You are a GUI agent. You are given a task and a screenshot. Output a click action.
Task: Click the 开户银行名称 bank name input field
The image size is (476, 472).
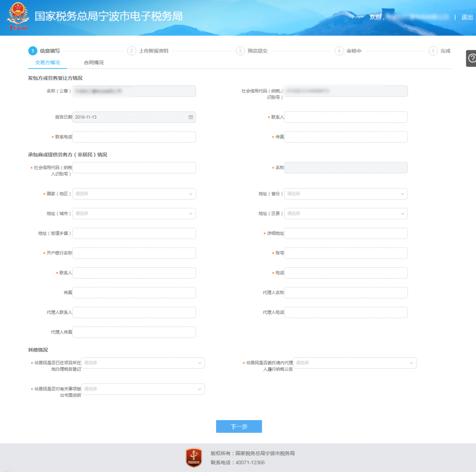134,253
